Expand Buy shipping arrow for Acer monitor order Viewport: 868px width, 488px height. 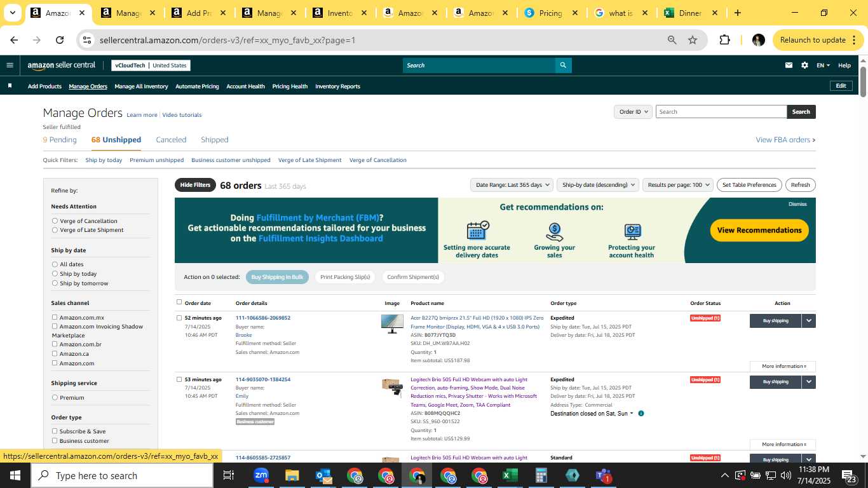[808, 321]
